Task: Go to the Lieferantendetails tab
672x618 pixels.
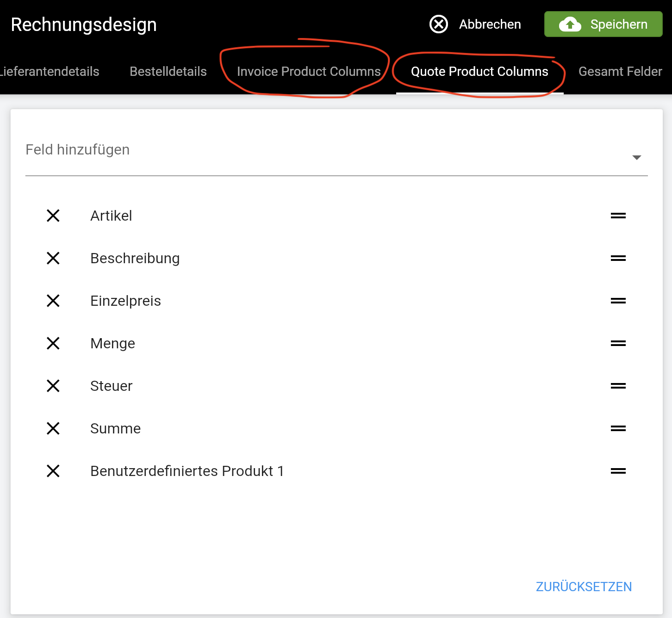Action: [50, 71]
